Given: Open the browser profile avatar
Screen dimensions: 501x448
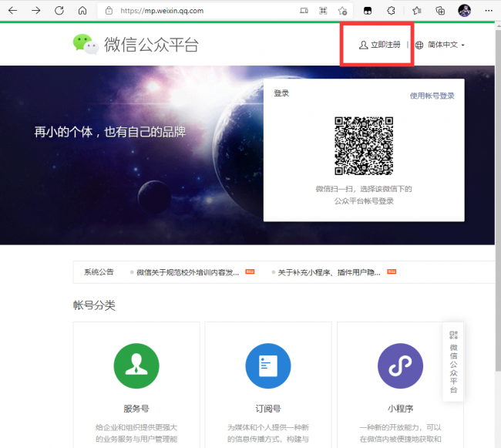Looking at the screenshot, I should (464, 11).
